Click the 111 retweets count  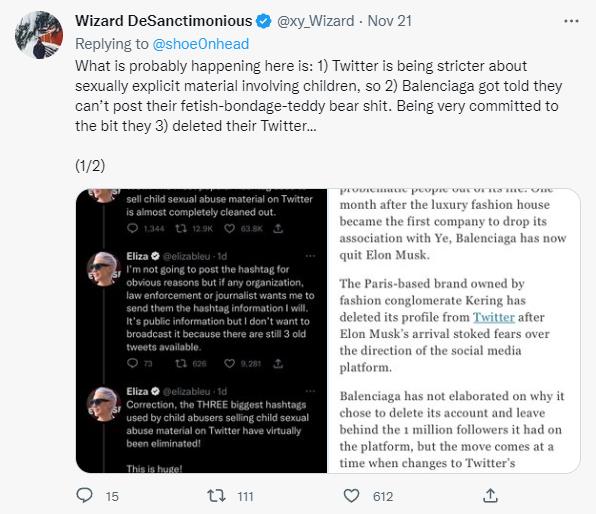[x=245, y=497]
